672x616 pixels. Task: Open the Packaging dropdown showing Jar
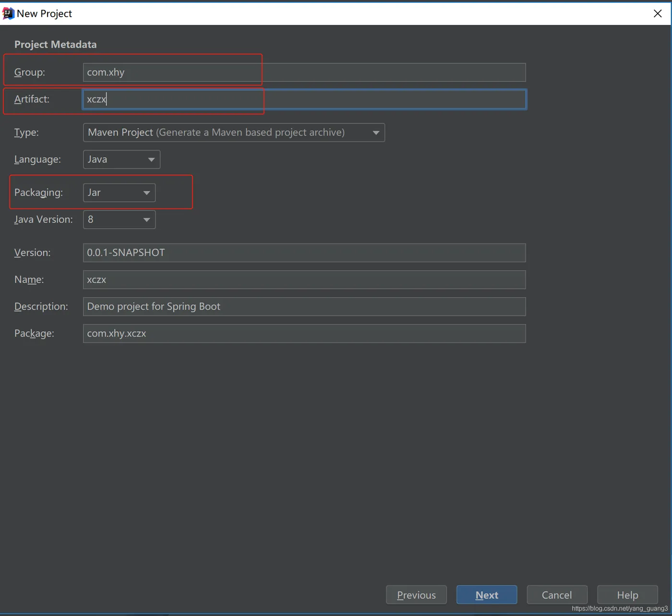point(119,193)
